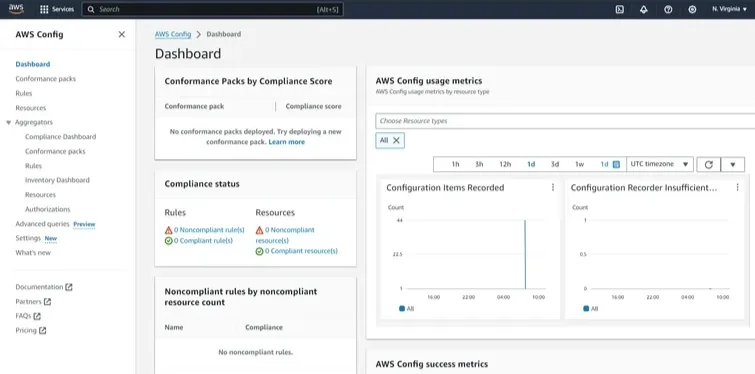This screenshot has height=374, width=755.
Task: Refresh the usage metrics charts
Action: coord(708,164)
